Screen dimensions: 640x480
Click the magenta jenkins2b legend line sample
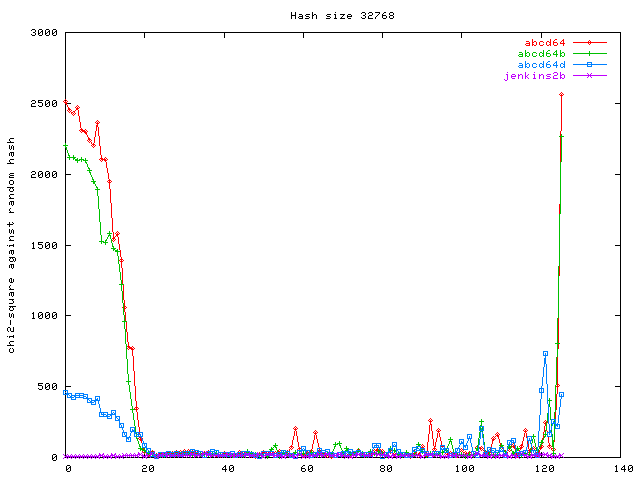pos(590,75)
